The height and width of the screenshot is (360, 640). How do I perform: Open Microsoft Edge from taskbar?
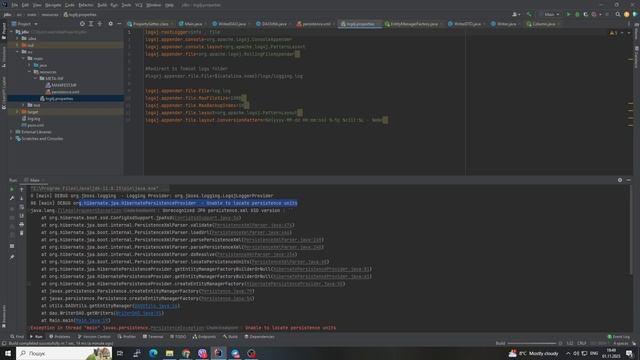[x=153, y=353]
